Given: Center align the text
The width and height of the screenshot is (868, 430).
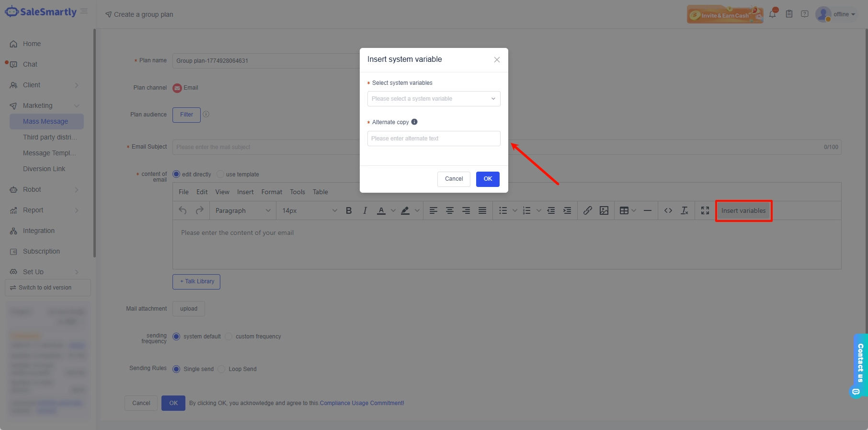Looking at the screenshot, I should [450, 210].
